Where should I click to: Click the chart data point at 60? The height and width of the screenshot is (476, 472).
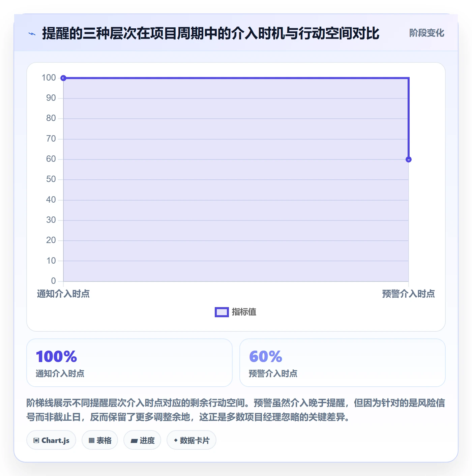(x=409, y=159)
